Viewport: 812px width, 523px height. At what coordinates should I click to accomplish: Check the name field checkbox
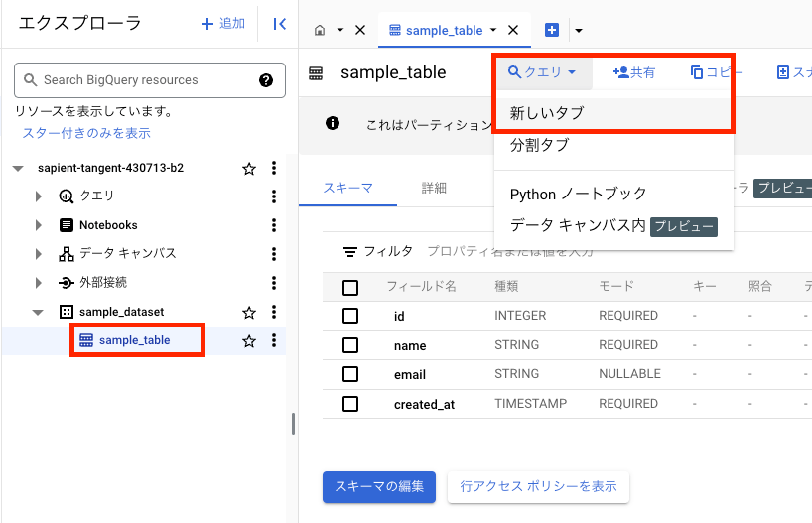pos(350,345)
